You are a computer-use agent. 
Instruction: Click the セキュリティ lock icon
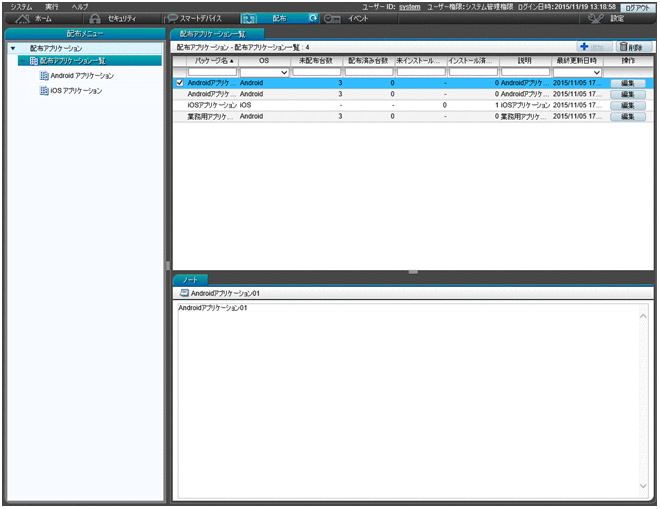[94, 18]
